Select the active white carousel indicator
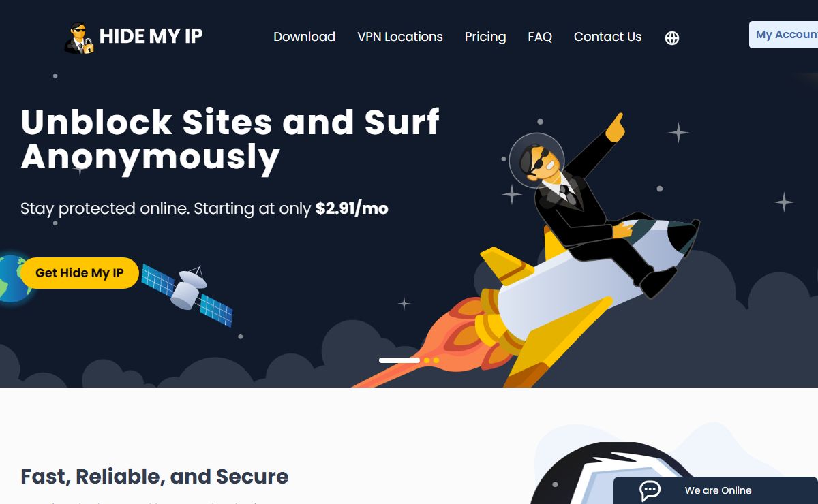The height and width of the screenshot is (504, 818). click(x=399, y=360)
